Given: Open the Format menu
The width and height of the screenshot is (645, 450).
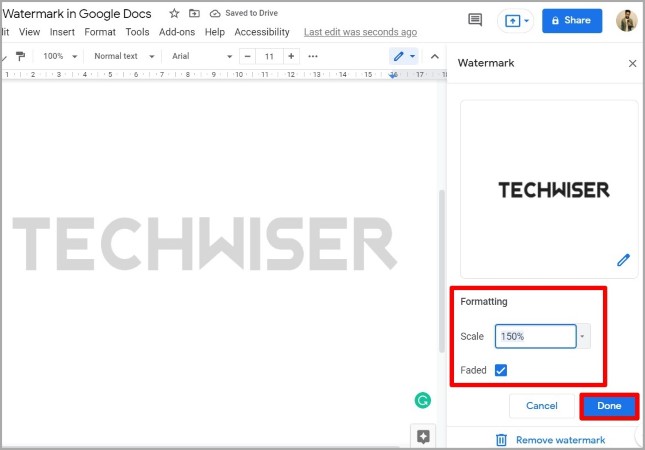Looking at the screenshot, I should point(100,32).
